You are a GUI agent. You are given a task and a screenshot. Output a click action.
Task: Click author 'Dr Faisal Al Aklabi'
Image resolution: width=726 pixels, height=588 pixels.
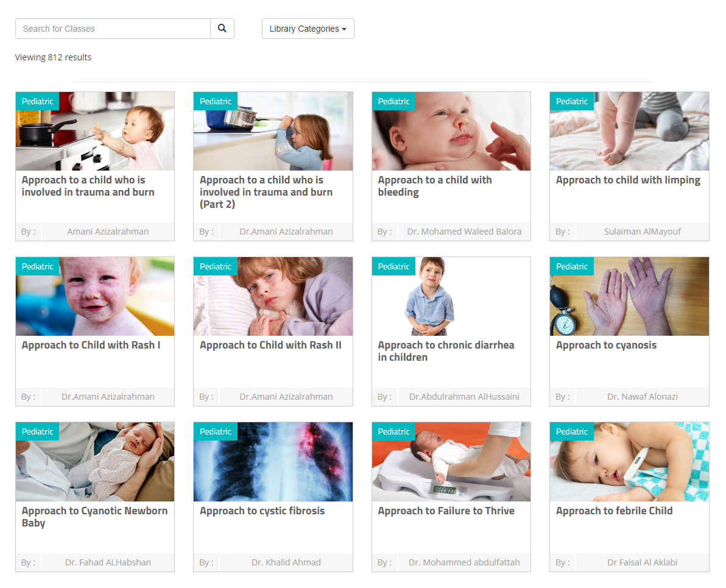[642, 562]
